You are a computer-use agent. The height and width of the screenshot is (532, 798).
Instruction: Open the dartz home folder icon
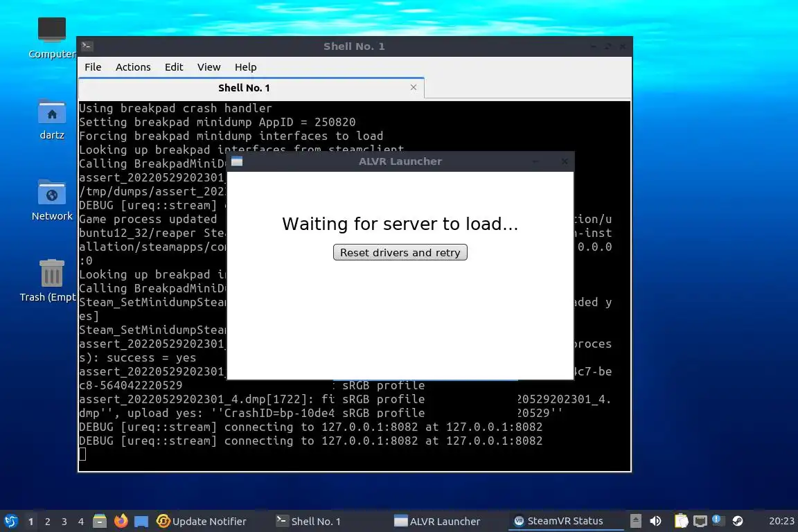[52, 120]
